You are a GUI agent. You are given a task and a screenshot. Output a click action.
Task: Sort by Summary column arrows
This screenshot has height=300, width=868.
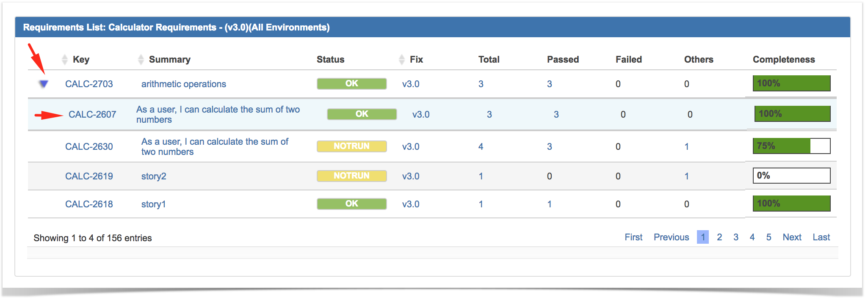coord(141,60)
